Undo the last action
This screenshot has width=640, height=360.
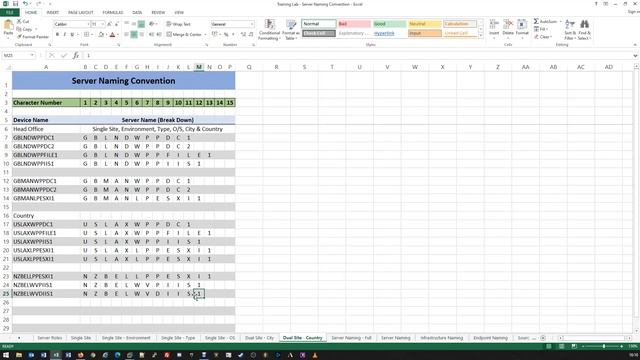(x=25, y=4)
